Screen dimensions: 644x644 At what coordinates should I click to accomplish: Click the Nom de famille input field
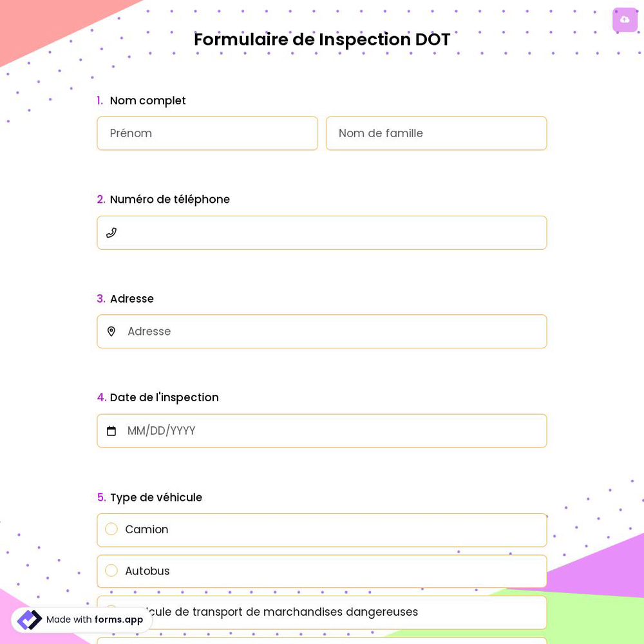click(437, 133)
